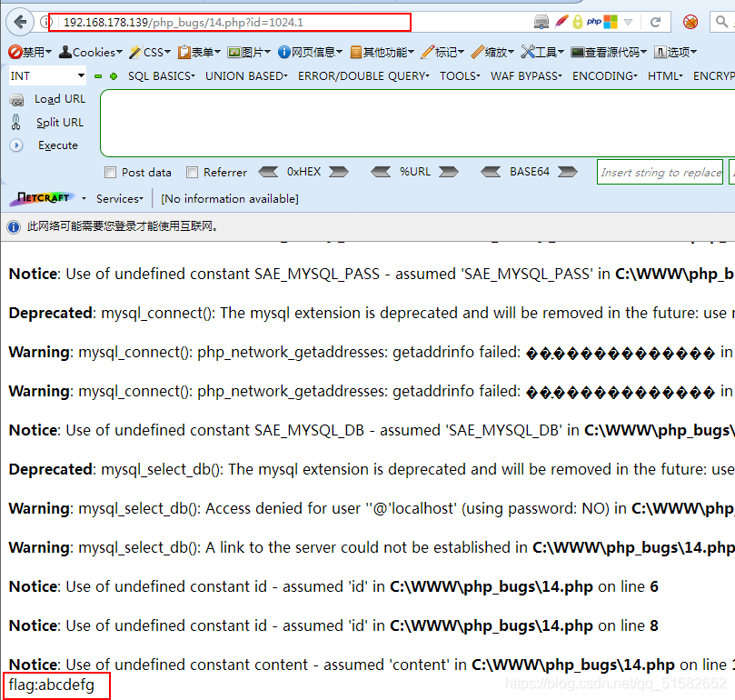The width and height of the screenshot is (735, 700).
Task: Click the BASE64 label
Action: point(530,172)
